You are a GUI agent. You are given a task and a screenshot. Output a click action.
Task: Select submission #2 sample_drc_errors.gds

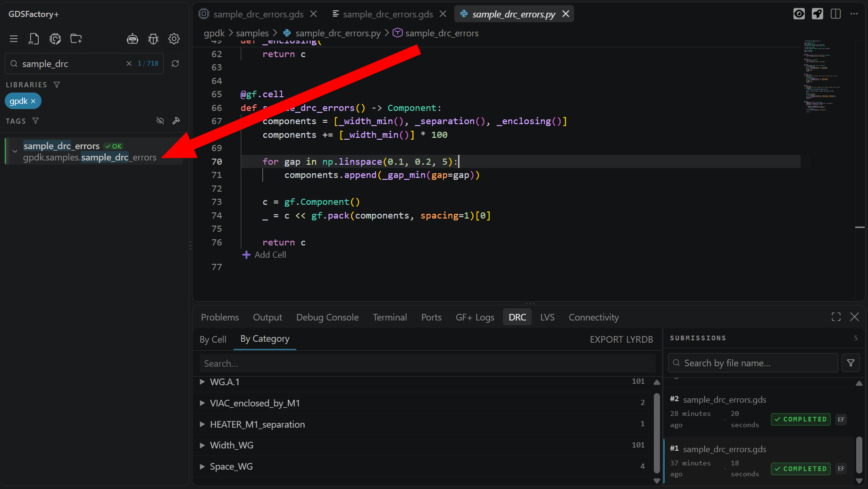click(759, 412)
